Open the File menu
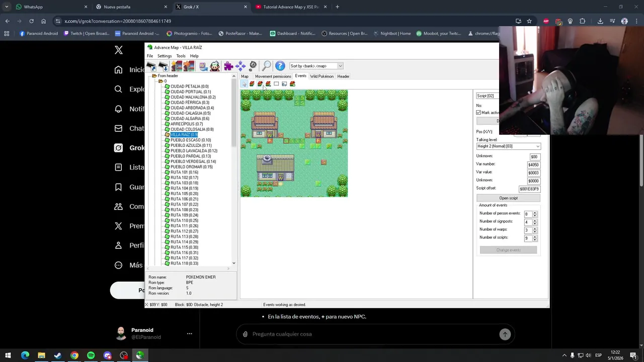This screenshot has height=362, width=644. (x=150, y=56)
